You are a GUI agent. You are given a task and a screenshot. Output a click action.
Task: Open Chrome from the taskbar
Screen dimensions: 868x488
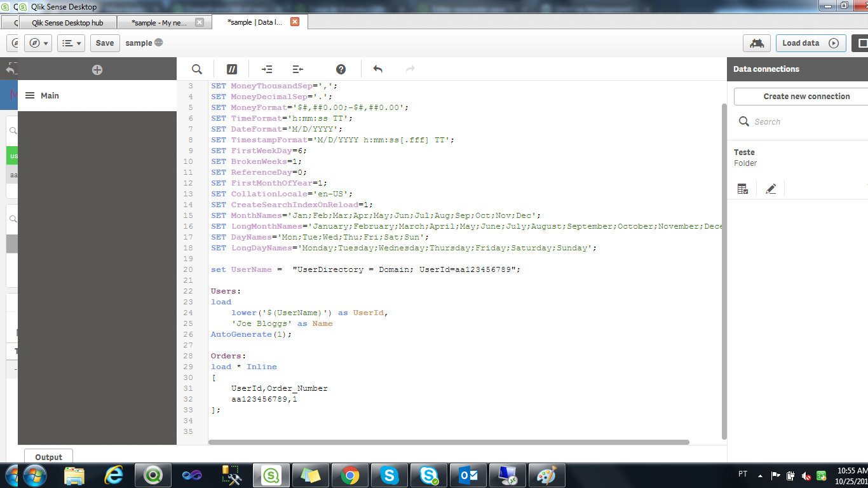click(x=349, y=475)
